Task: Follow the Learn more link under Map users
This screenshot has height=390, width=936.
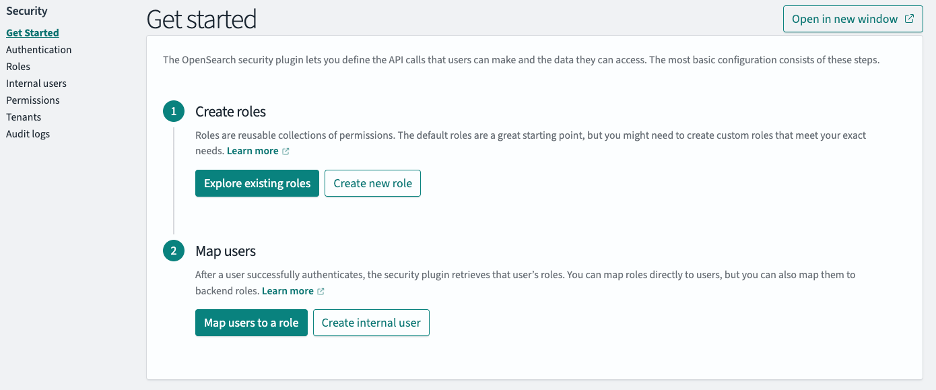Action: pos(288,291)
